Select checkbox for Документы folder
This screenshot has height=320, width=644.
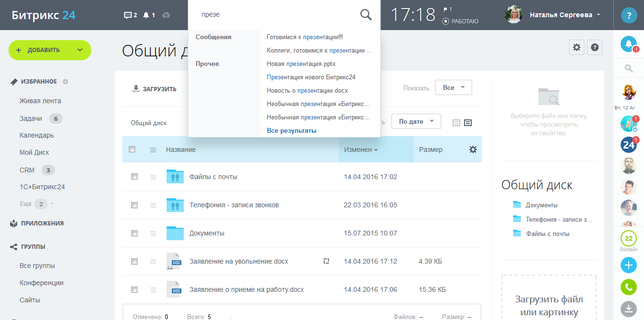(x=134, y=234)
